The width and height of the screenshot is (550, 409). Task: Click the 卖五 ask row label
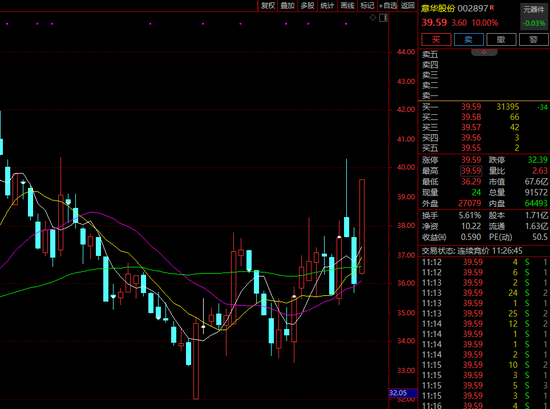click(430, 54)
